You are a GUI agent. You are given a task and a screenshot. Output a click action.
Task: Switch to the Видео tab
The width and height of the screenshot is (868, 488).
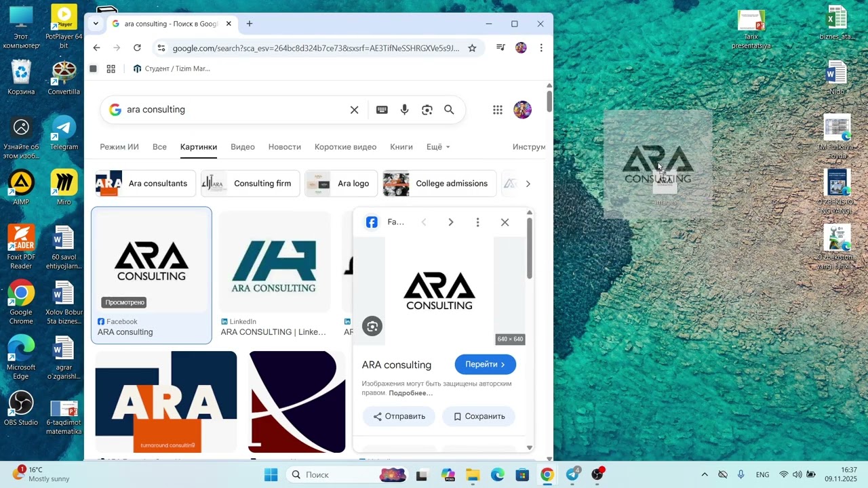(243, 147)
